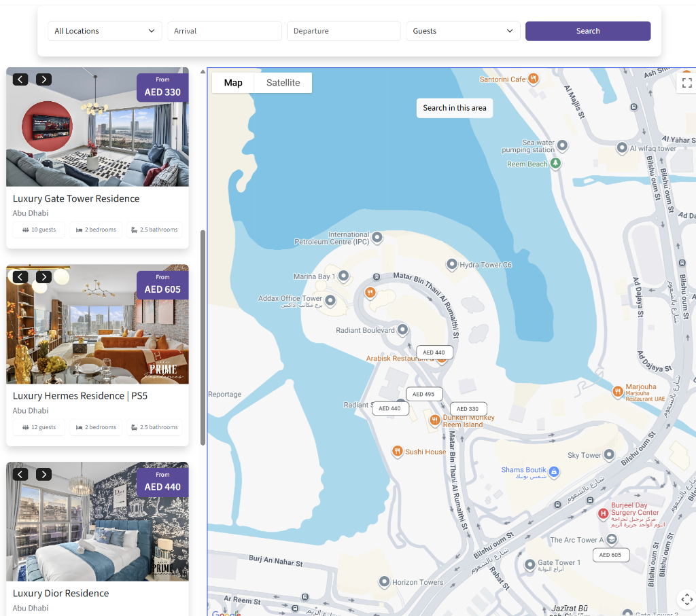Select the Map view tab

[233, 83]
